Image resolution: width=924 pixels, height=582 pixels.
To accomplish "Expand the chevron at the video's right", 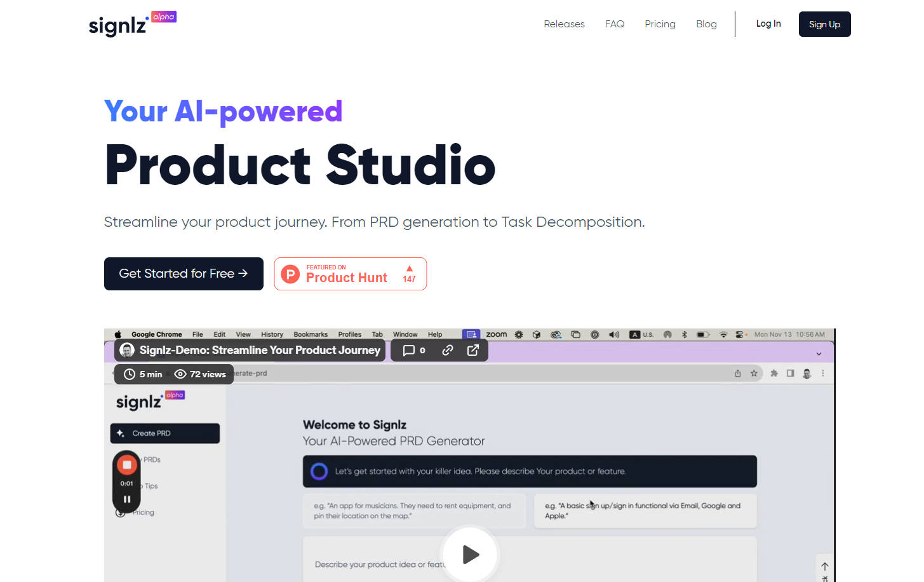I will click(x=819, y=354).
